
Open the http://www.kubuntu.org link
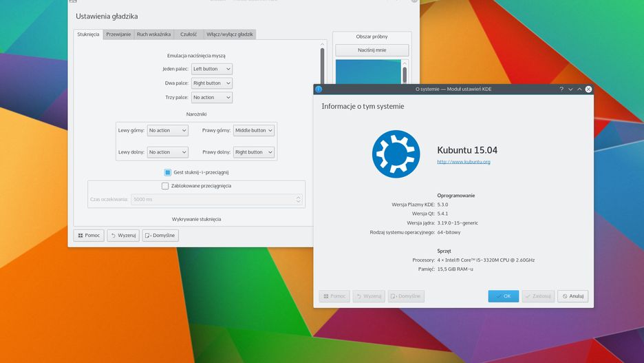coord(464,162)
